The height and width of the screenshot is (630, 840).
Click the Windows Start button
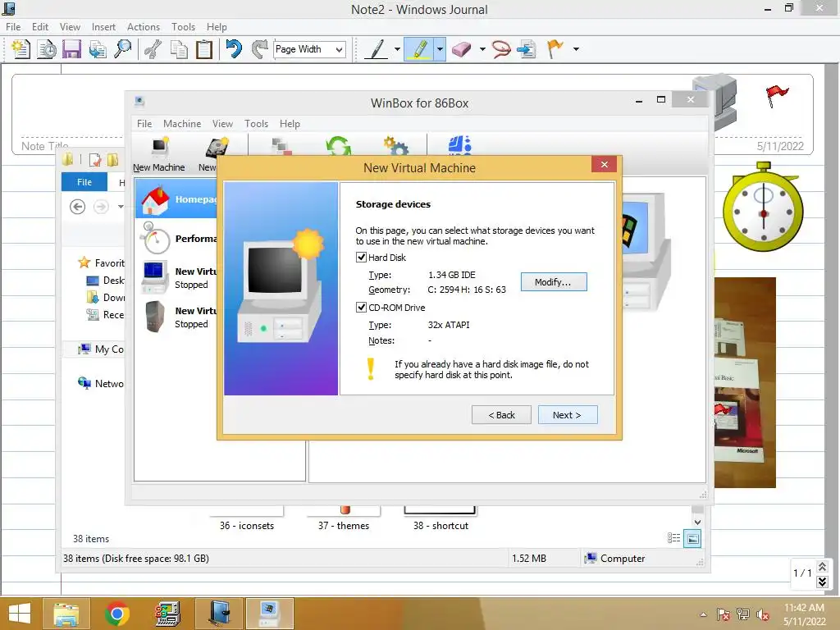20,614
